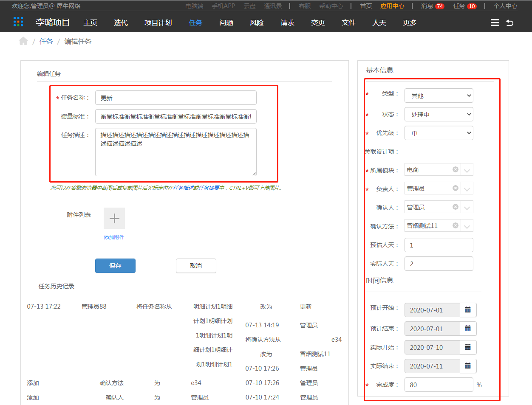Image resolution: width=532 pixels, height=405 pixels.
Task: Switch to the 任务 tab
Action: click(x=195, y=22)
